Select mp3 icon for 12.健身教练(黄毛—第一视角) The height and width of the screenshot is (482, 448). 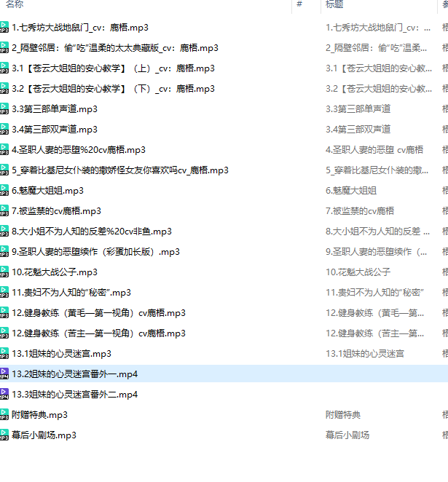click(x=4, y=312)
